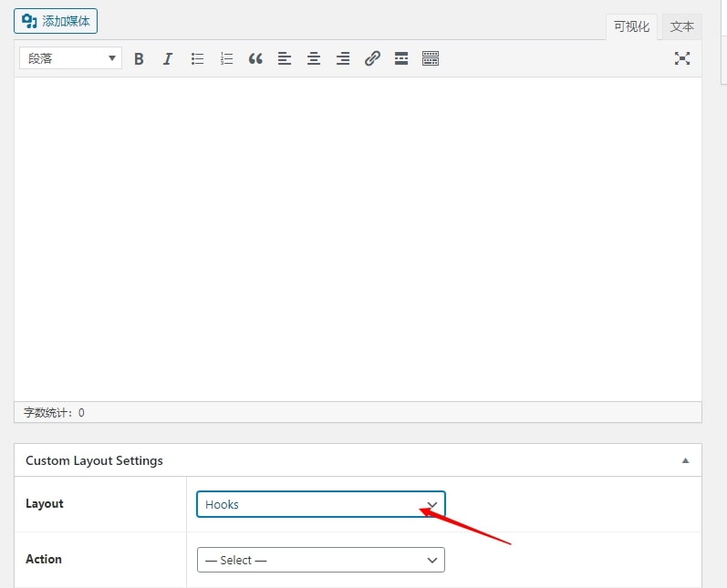The height and width of the screenshot is (588, 727).
Task: Collapse the Custom Layout Settings panel
Action: [x=685, y=460]
